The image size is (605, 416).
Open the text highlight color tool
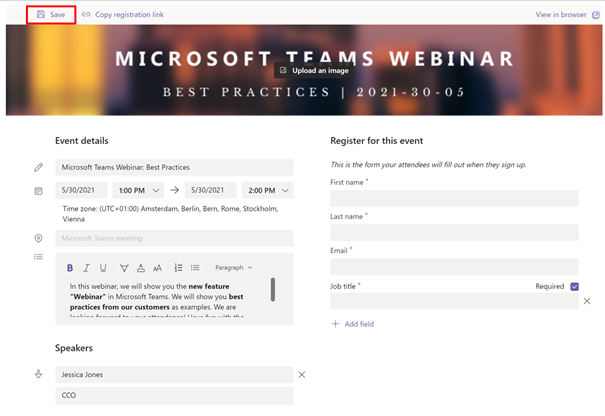coord(124,268)
